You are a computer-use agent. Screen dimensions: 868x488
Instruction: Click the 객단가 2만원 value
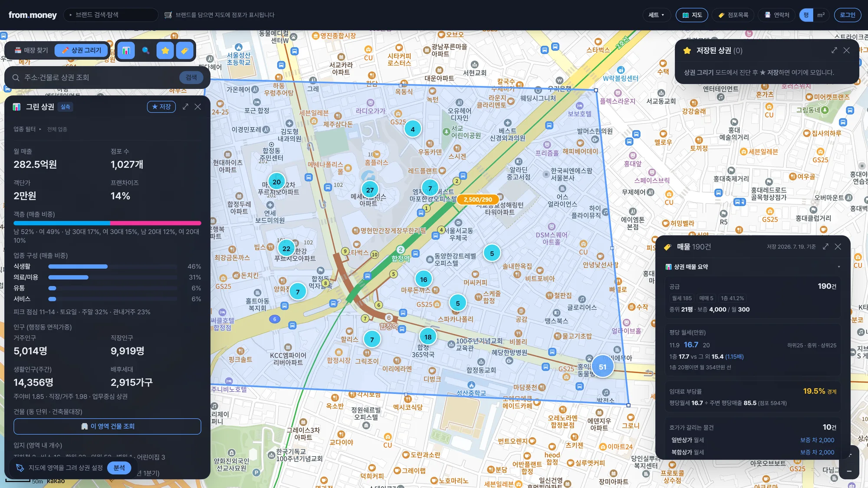[25, 196]
